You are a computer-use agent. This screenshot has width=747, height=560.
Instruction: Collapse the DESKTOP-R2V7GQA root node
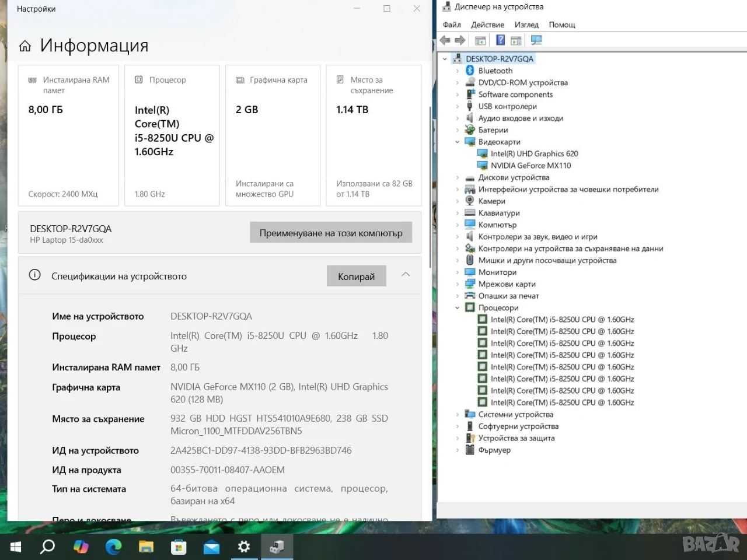(x=445, y=59)
